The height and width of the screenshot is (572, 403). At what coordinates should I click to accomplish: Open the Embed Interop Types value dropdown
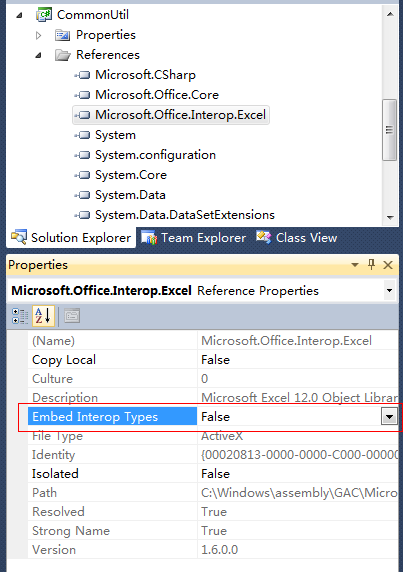pos(389,417)
